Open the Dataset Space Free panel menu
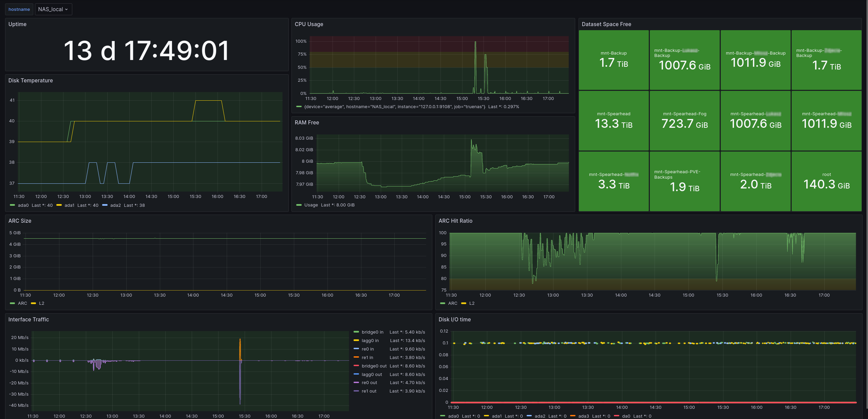This screenshot has height=419, width=868. click(606, 24)
